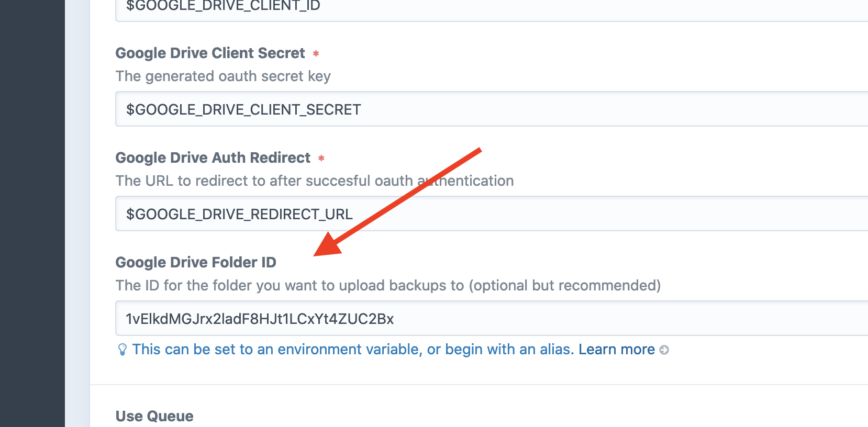Click the divider line above Use Queue

click(479, 385)
